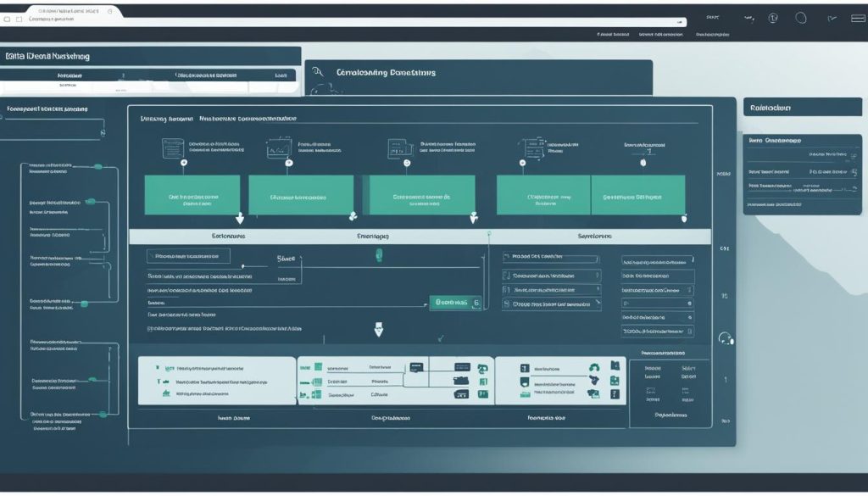Toggle the lowest teal node in the left sidebar
Image resolution: width=868 pixels, height=496 pixels.
103,414
